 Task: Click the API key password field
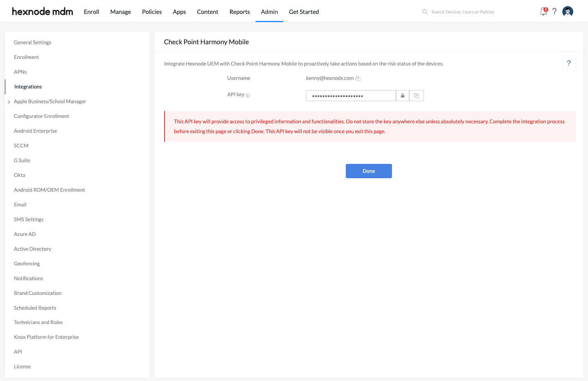tap(351, 96)
